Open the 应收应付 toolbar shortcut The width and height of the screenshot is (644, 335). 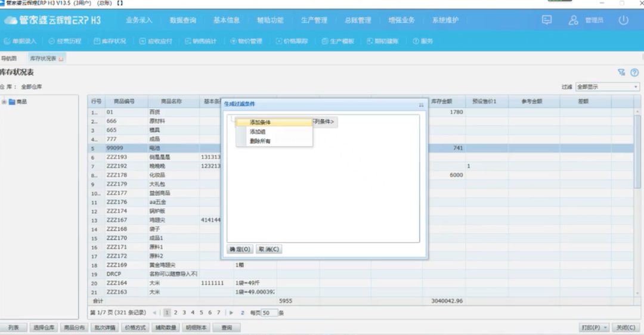pyautogui.click(x=156, y=41)
